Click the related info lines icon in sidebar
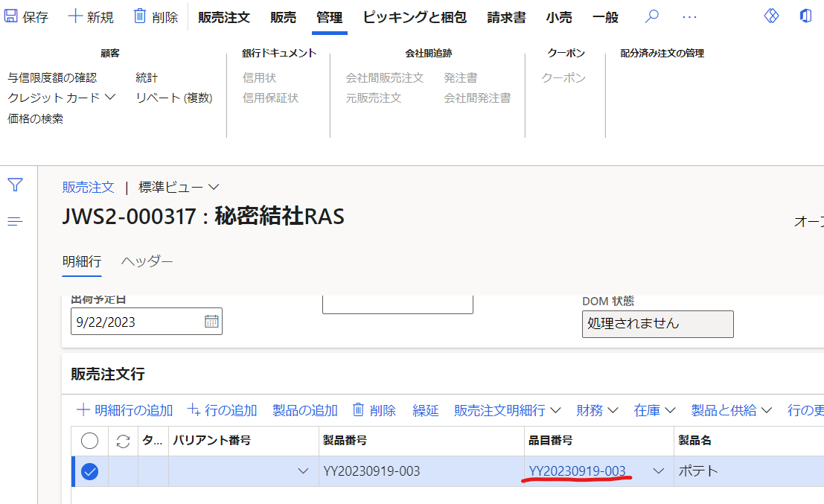Screen dimensions: 824x504 (15, 221)
